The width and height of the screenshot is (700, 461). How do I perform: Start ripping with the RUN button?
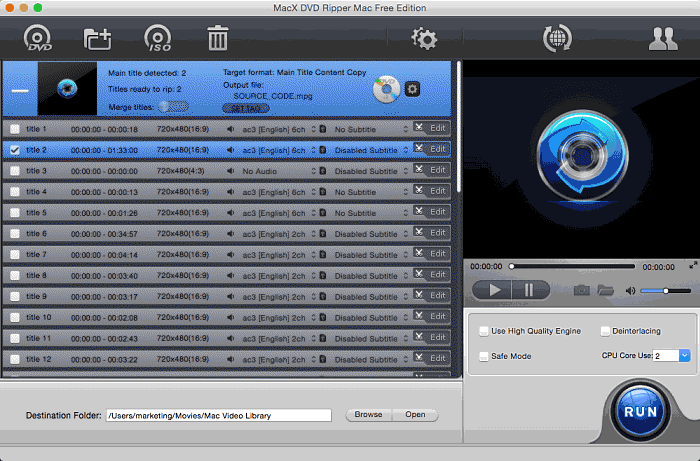click(x=640, y=411)
